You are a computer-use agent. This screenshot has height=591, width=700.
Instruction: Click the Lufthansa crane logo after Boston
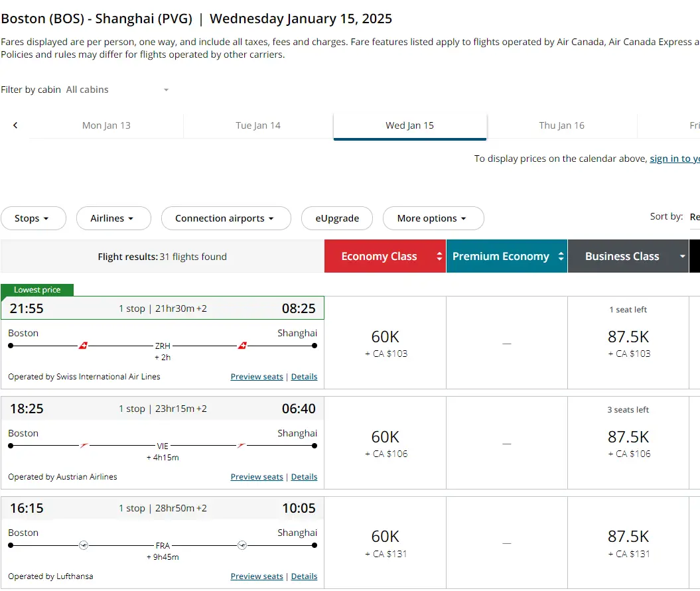pyautogui.click(x=83, y=545)
